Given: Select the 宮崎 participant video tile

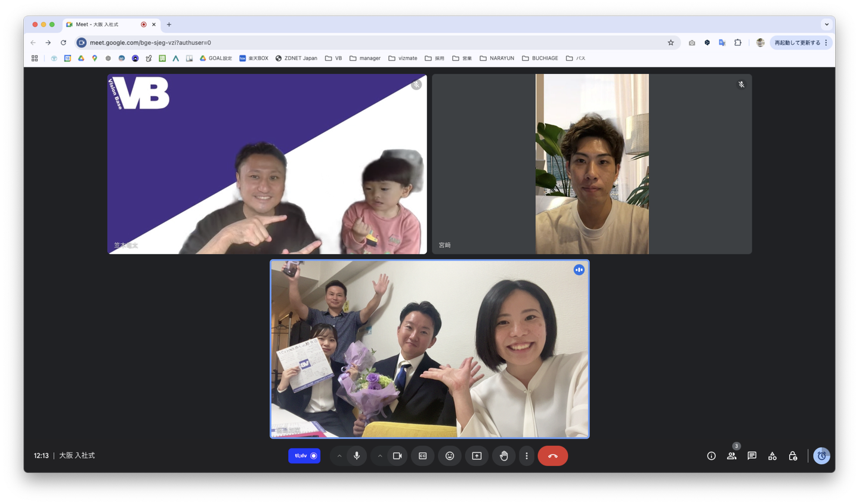Looking at the screenshot, I should (592, 164).
